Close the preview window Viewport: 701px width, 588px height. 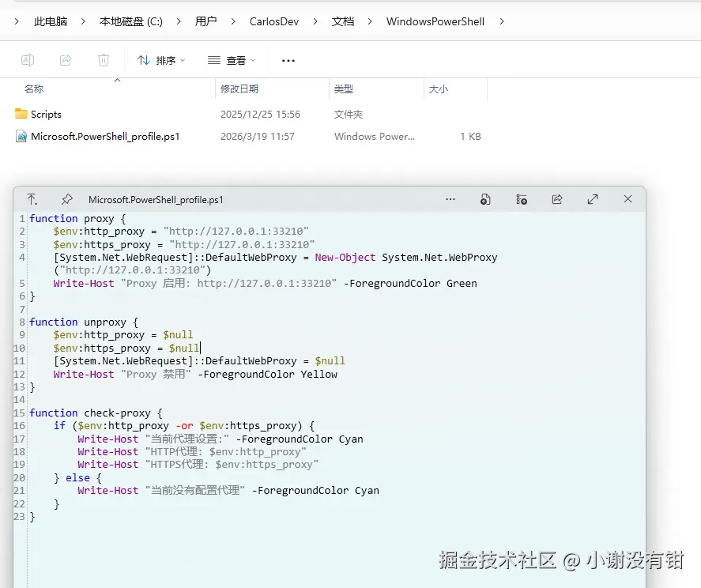628,199
